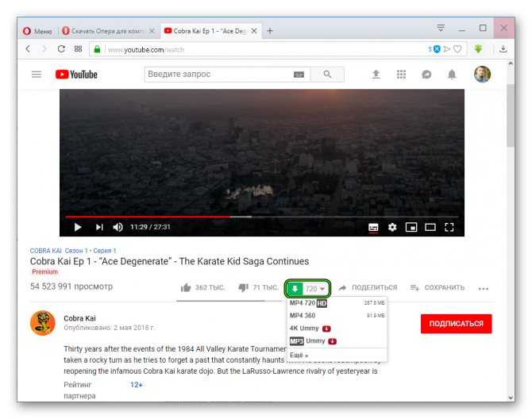Select MP4 360 download option

point(337,315)
